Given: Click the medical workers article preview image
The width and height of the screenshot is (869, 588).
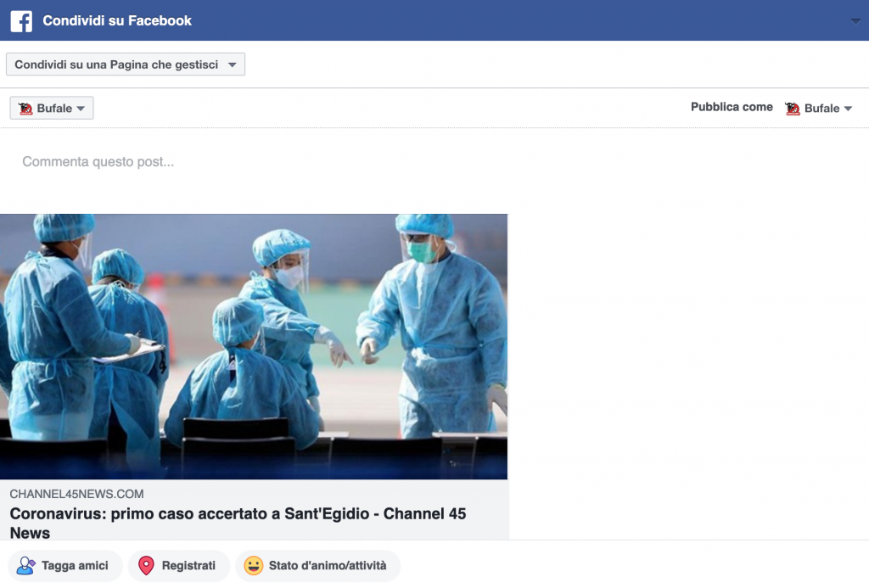Looking at the screenshot, I should (x=254, y=346).
